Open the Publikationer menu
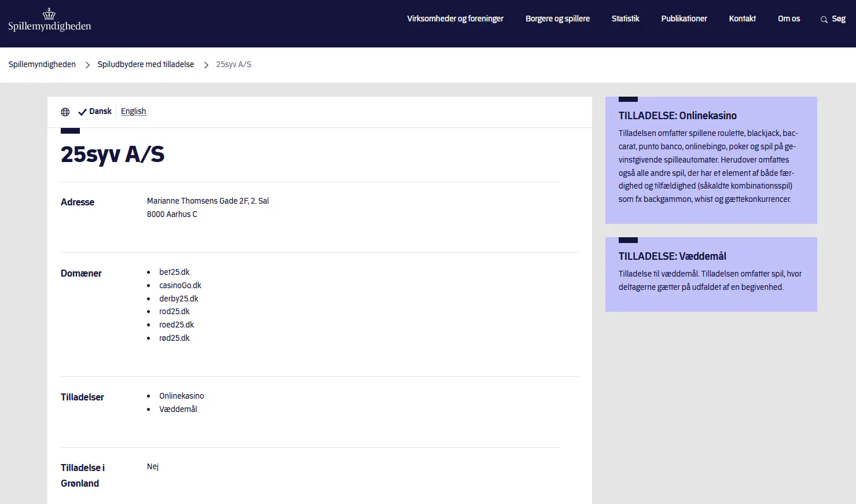Viewport: 856px width, 504px height. (684, 19)
